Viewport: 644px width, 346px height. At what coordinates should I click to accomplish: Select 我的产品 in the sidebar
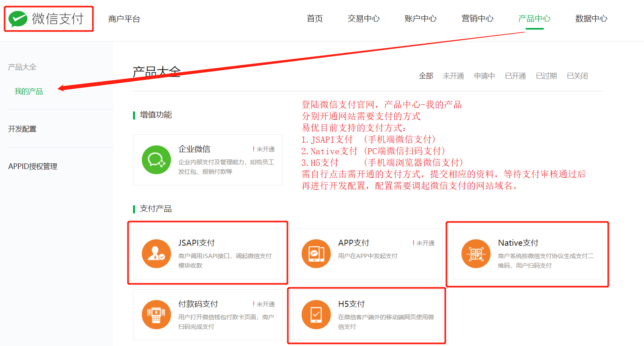click(x=29, y=91)
